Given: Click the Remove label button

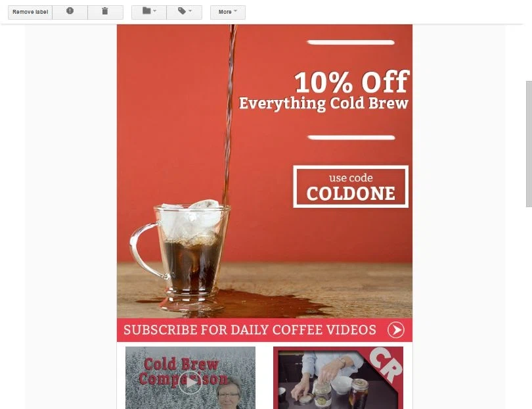Looking at the screenshot, I should point(30,12).
